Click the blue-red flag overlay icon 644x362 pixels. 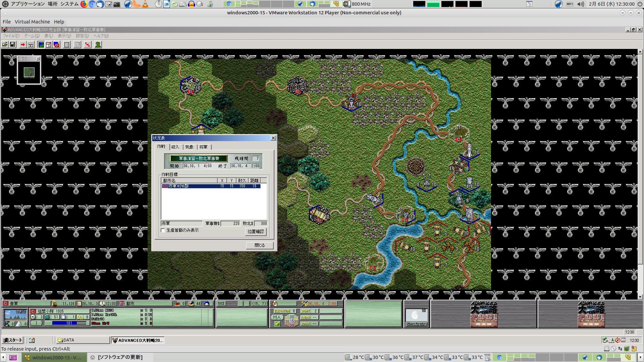point(56,45)
